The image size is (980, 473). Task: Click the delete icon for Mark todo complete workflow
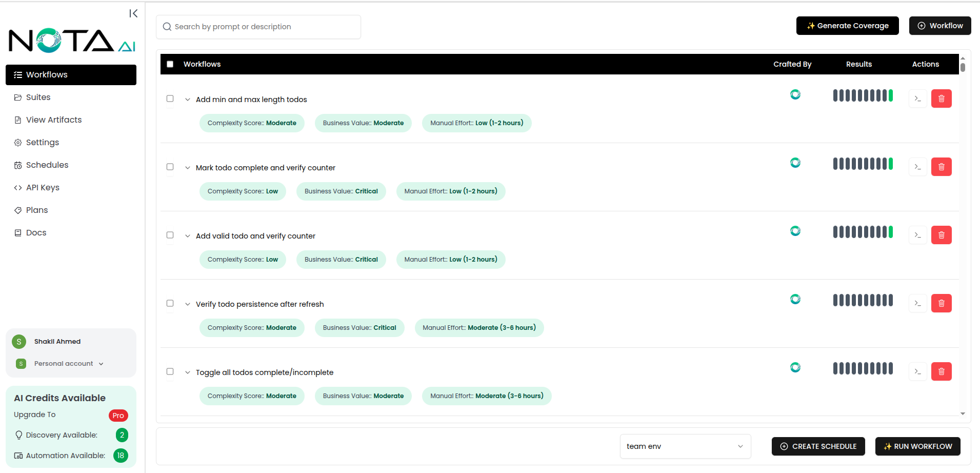point(941,166)
